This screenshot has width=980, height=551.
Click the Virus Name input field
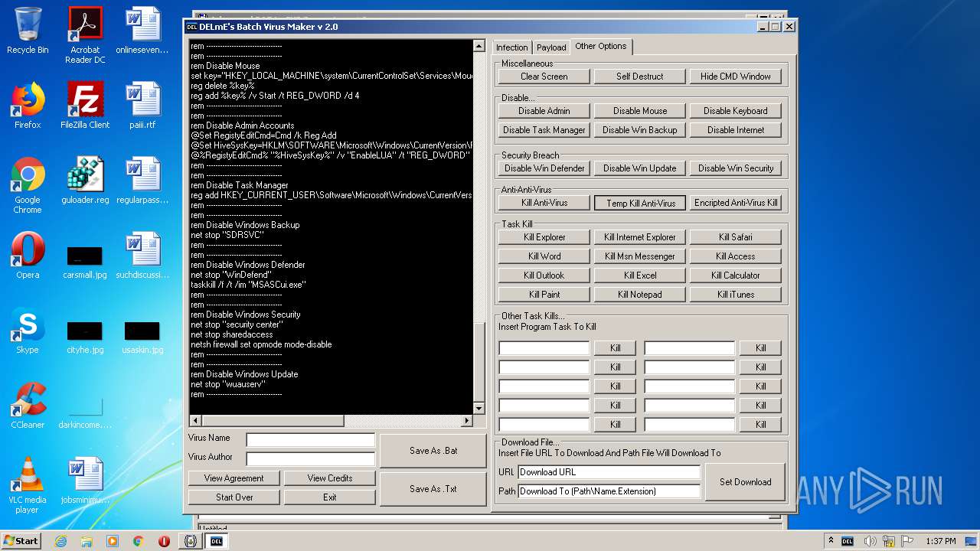[310, 439]
